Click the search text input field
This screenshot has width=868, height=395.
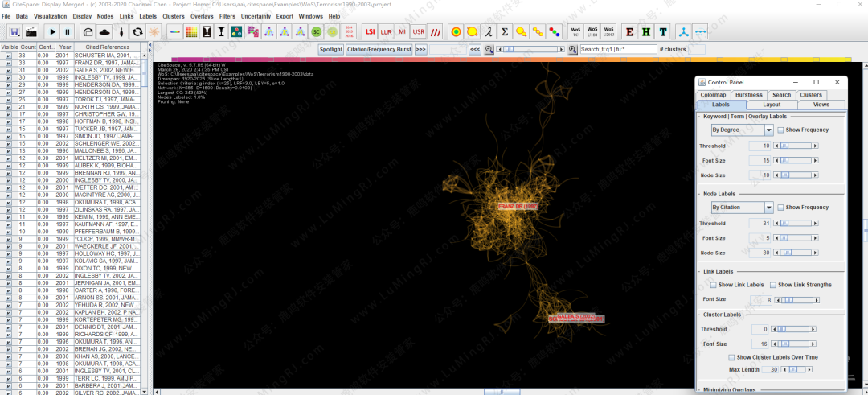616,49
